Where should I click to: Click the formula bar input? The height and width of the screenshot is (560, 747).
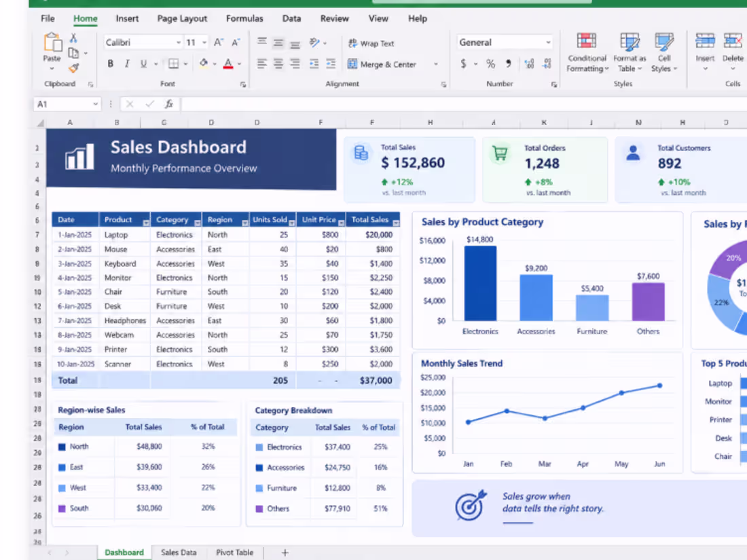click(x=463, y=105)
